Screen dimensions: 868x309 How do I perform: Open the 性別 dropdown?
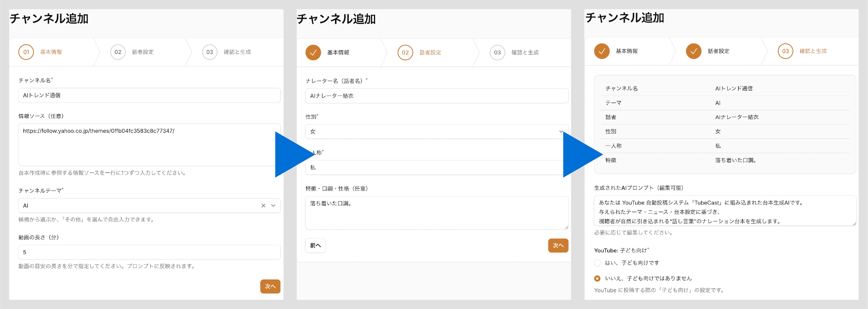click(436, 131)
